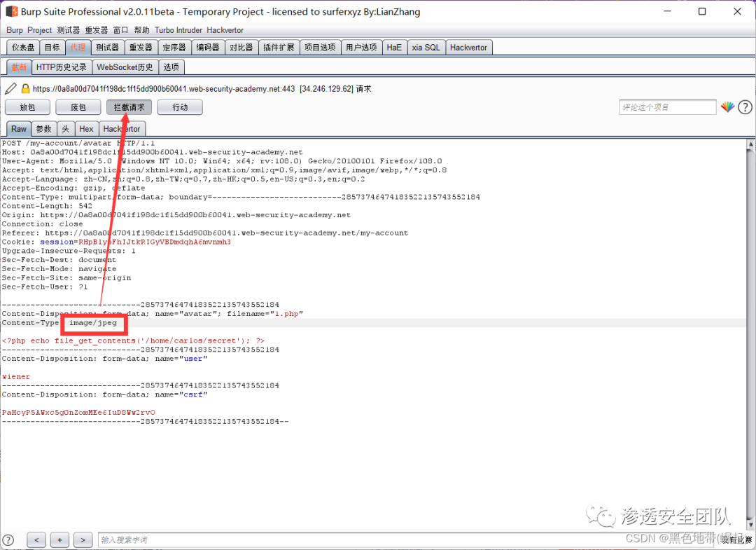756x550 pixels.
Task: Click the PHP file_get_contents payload line
Action: (x=133, y=341)
